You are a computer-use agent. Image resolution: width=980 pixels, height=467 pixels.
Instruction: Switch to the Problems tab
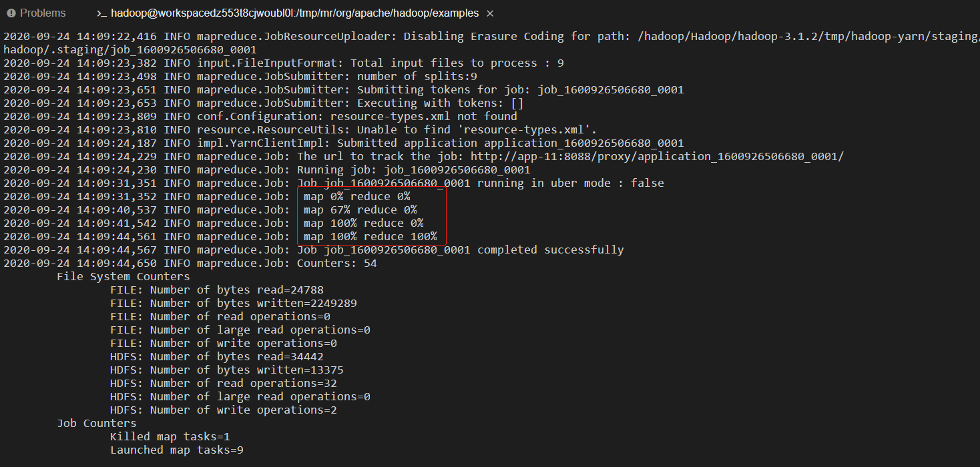pyautogui.click(x=37, y=13)
